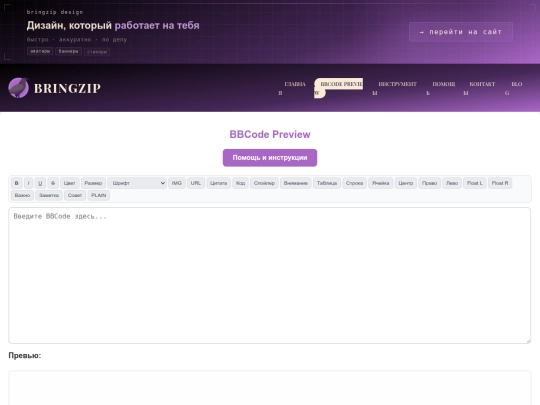Click the Заметка note button

[49, 195]
